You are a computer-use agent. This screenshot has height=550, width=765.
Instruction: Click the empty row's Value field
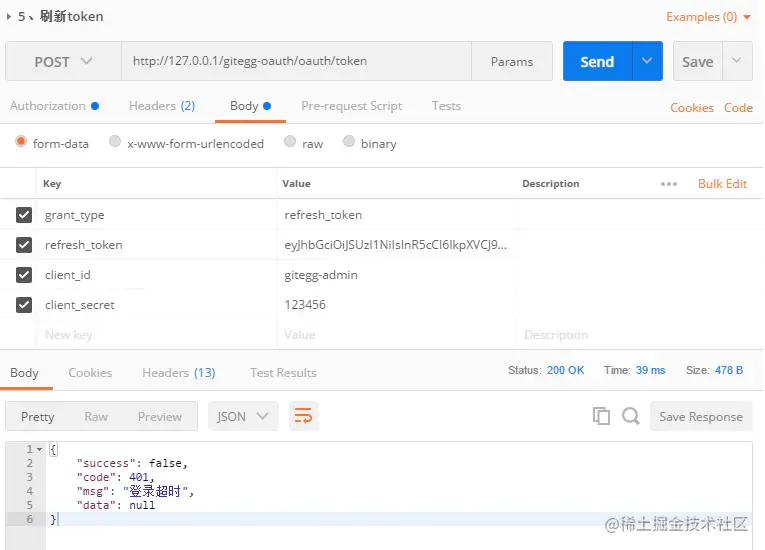click(396, 335)
